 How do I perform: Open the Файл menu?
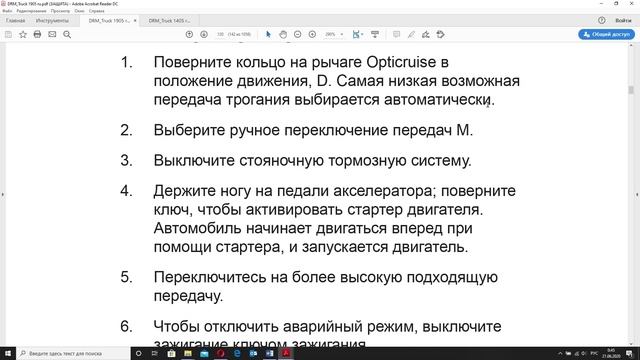pyautogui.click(x=7, y=11)
